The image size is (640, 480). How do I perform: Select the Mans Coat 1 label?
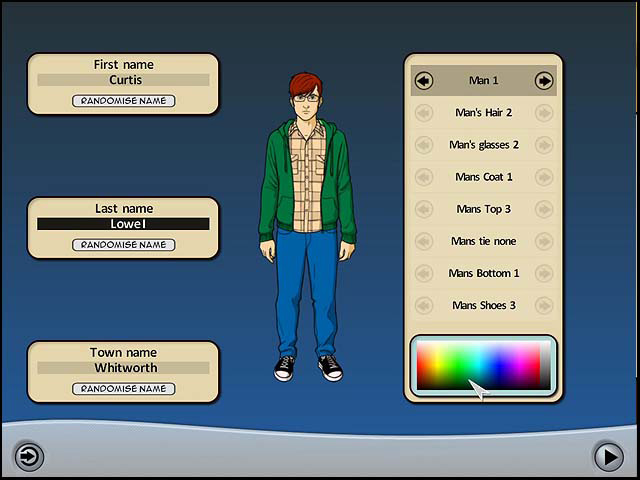coord(484,177)
